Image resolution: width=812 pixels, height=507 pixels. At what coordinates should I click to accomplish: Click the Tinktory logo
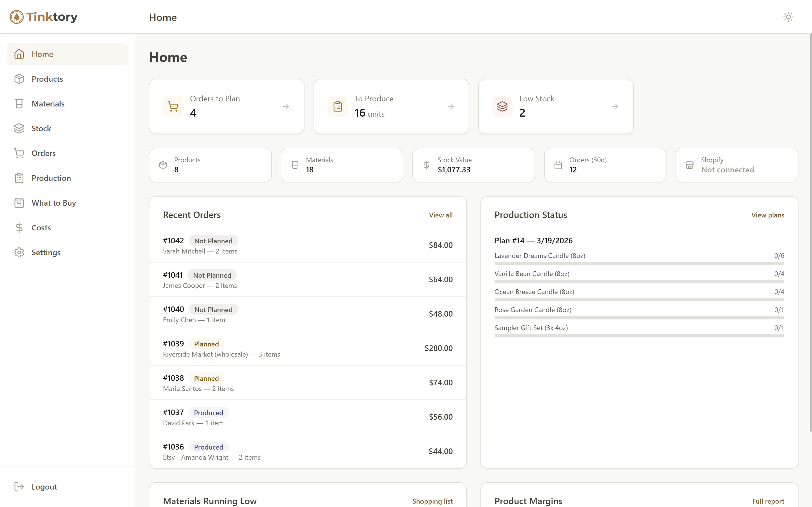[x=43, y=17]
